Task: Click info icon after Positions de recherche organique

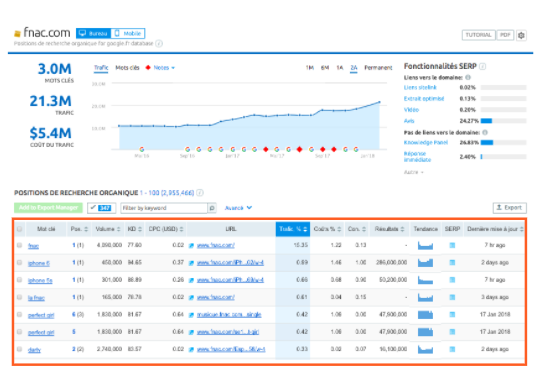Action: pyautogui.click(x=200, y=192)
